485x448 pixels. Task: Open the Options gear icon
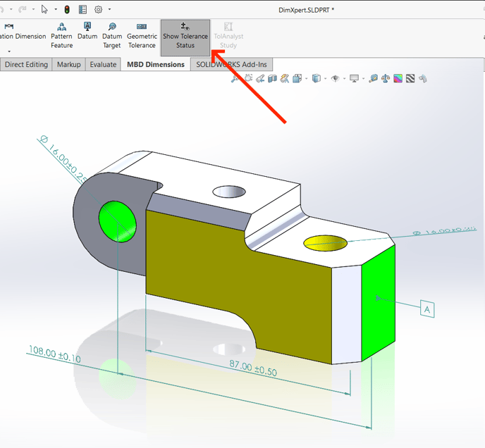(x=99, y=10)
